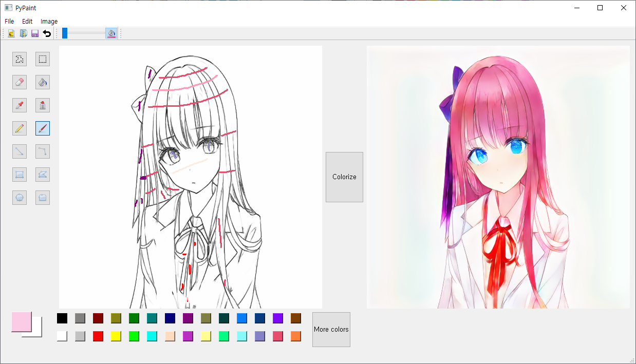The image size is (636, 364).
Task: Open the Edit menu
Action: coord(27,22)
